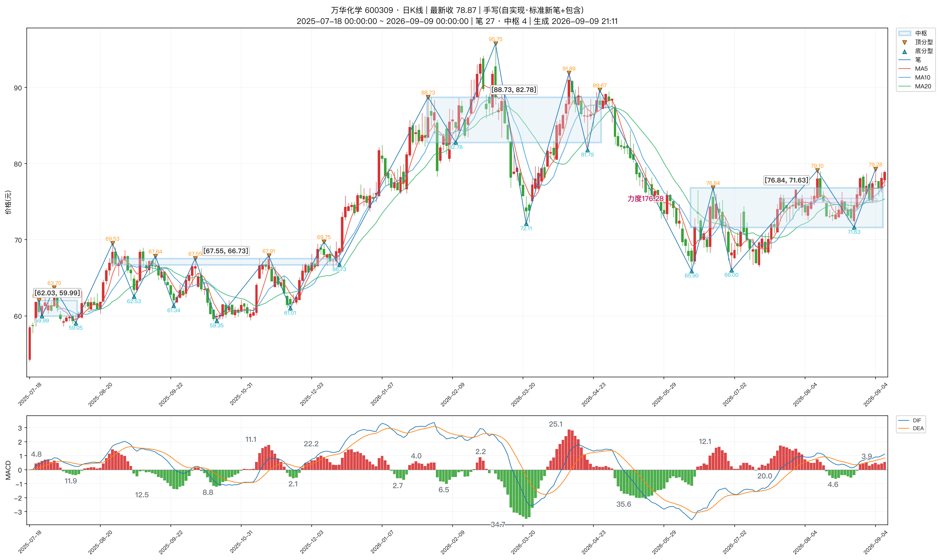The height and width of the screenshot is (560, 940).
Task: Click the 67.91 top fractal price label
Action: pos(269,251)
